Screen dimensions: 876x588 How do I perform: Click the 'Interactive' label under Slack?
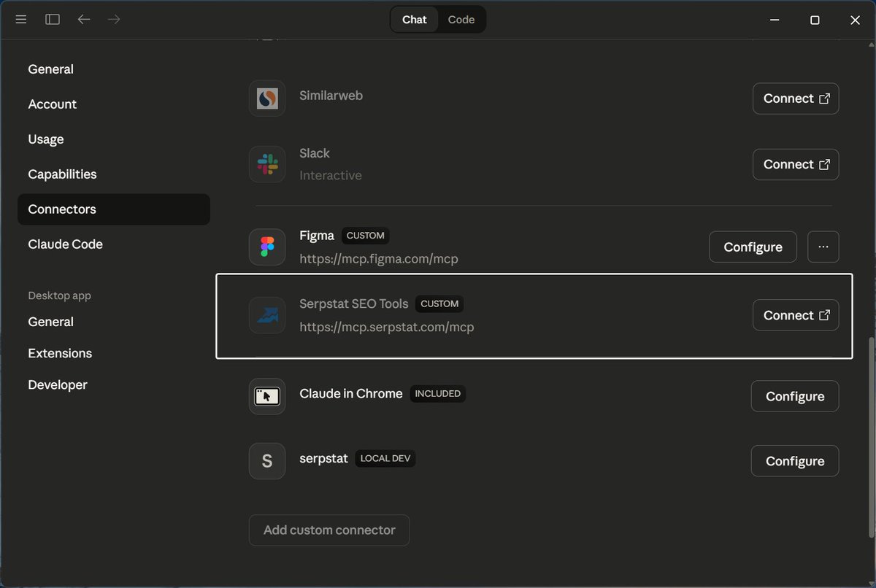pos(331,175)
